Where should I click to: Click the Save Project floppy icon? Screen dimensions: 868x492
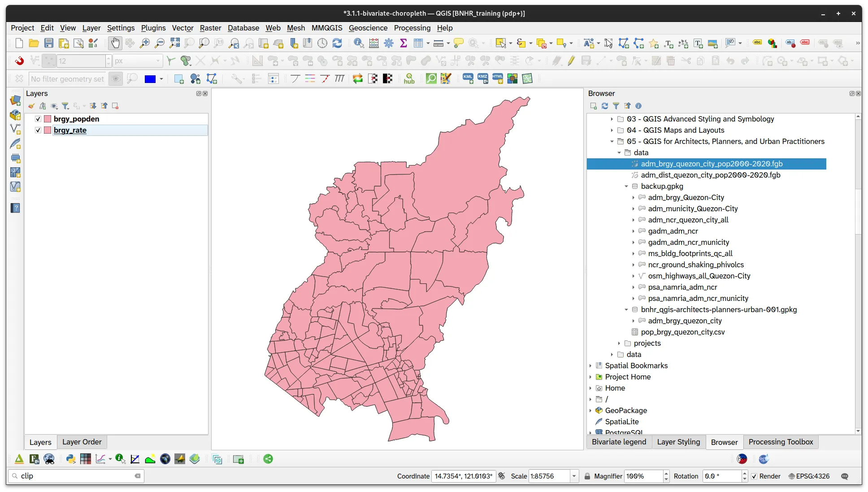[49, 43]
